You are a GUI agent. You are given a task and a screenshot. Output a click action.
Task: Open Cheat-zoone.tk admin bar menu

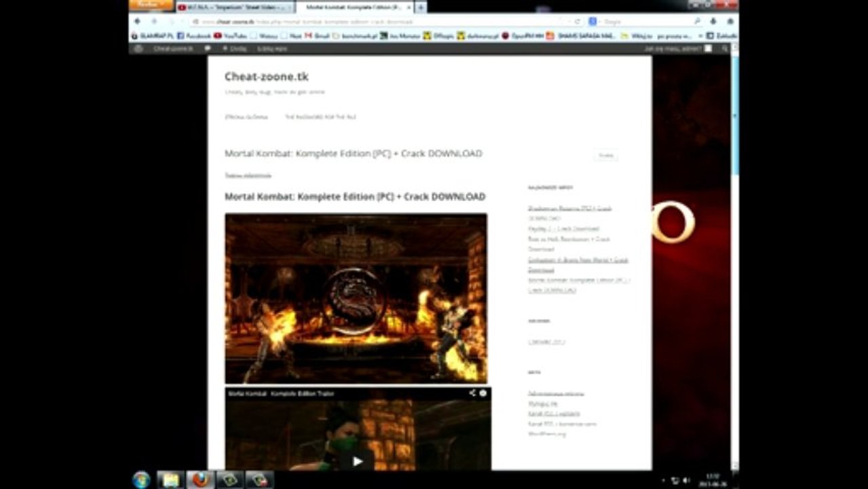(173, 49)
